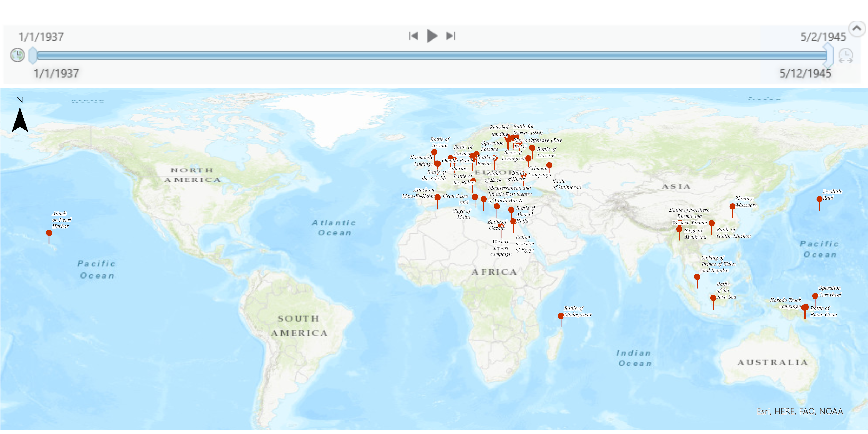The width and height of the screenshot is (868, 434).
Task: Click the Siege of Leningrad label
Action: pyautogui.click(x=513, y=155)
